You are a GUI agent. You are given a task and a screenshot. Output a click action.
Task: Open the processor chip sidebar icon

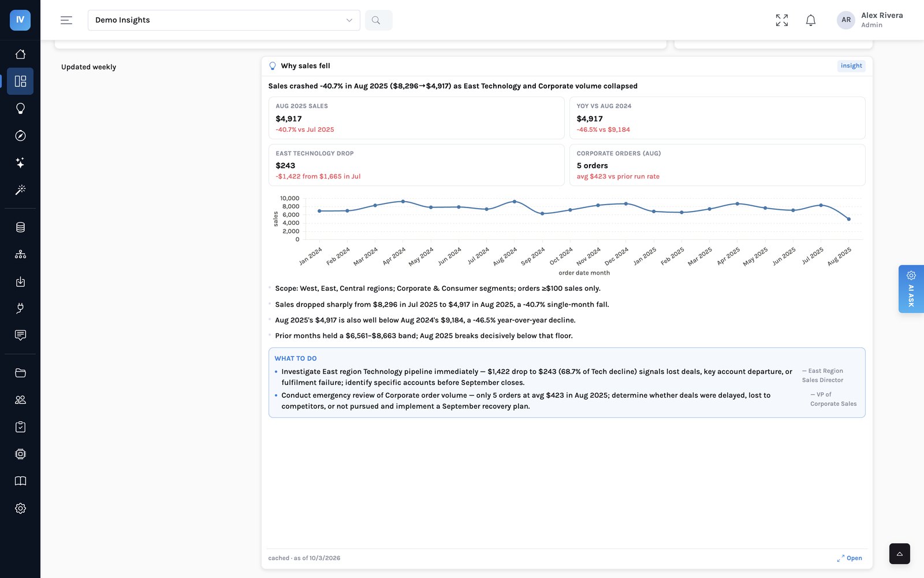tap(20, 454)
